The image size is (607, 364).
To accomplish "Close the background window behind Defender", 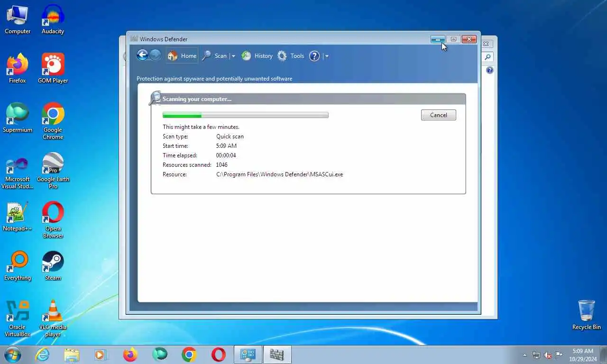I will 486,44.
